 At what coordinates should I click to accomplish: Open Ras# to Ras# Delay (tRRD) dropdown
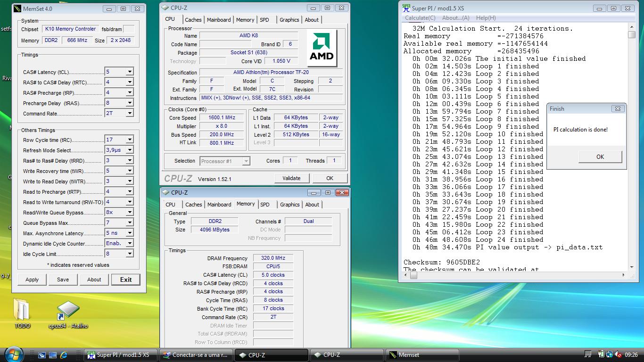point(119,160)
